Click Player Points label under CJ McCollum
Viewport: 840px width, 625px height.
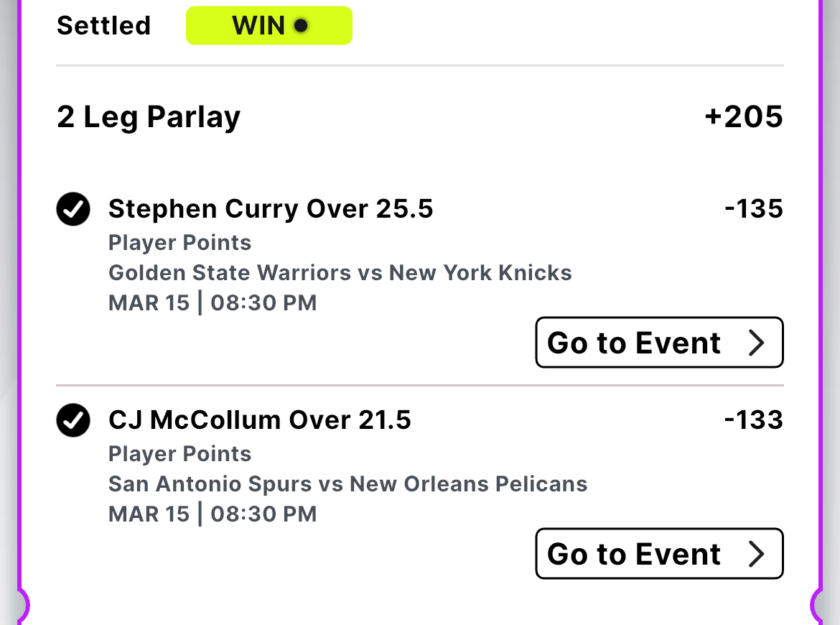[x=180, y=454]
